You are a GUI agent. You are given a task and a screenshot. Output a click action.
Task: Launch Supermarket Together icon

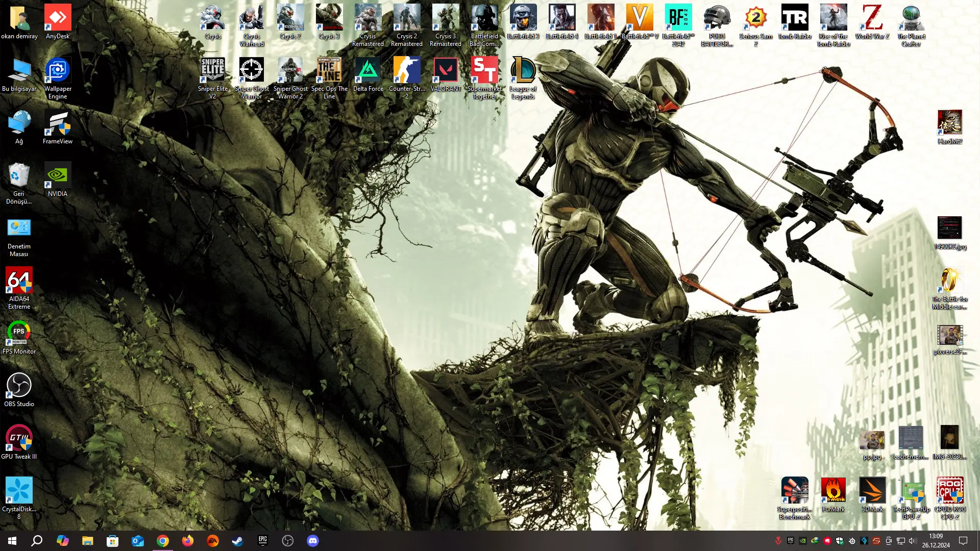click(484, 78)
